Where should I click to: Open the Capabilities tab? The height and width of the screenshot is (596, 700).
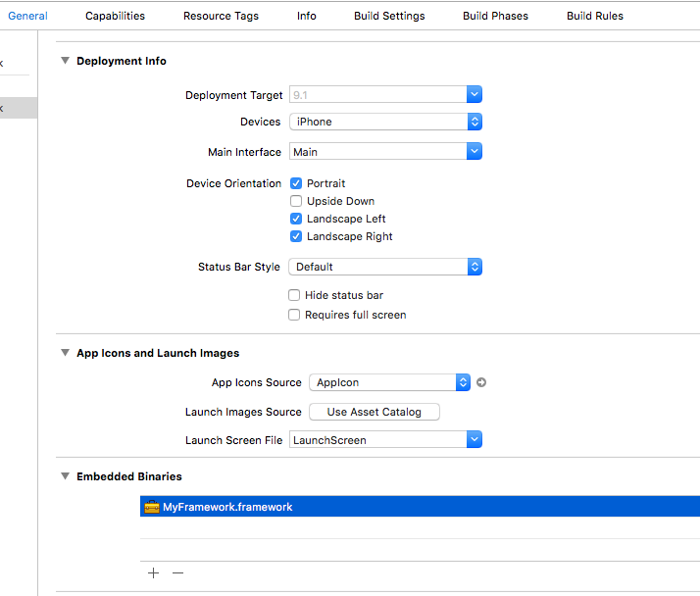pos(115,16)
